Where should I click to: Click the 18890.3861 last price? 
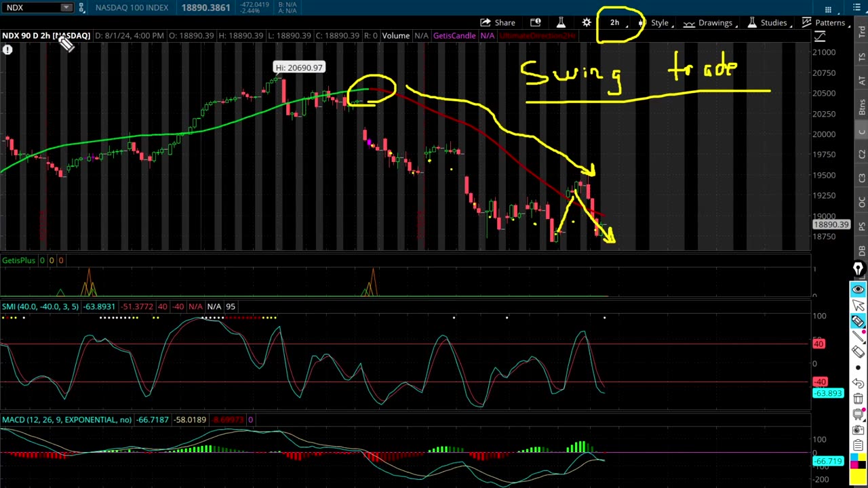[206, 7]
